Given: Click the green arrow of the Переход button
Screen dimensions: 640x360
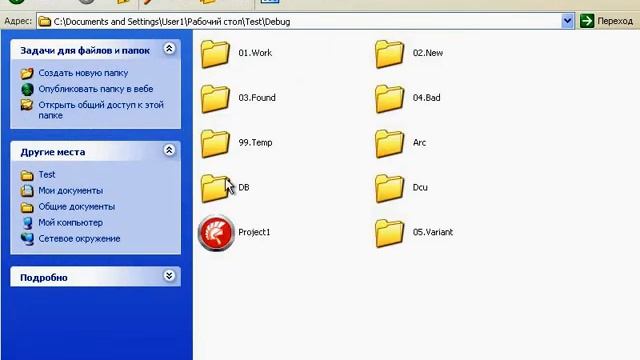Looking at the screenshot, I should point(587,21).
